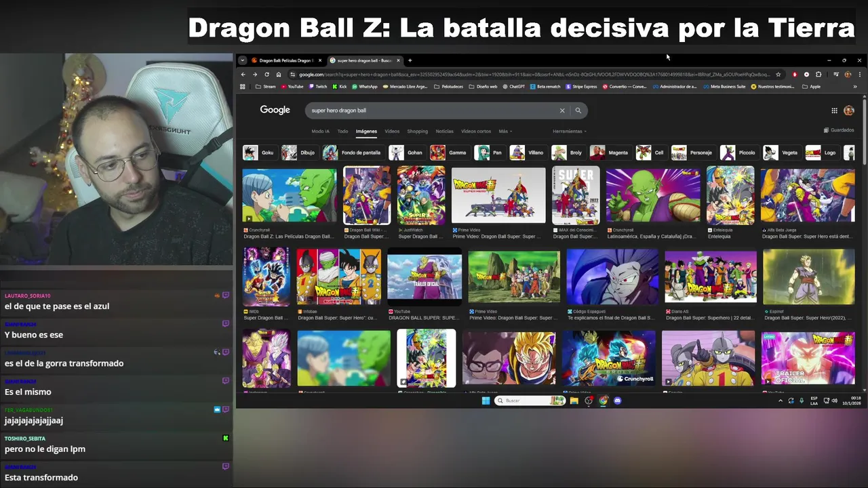Screen dimensions: 868x488
Task: Open Twitch bookmark
Action: (x=317, y=87)
